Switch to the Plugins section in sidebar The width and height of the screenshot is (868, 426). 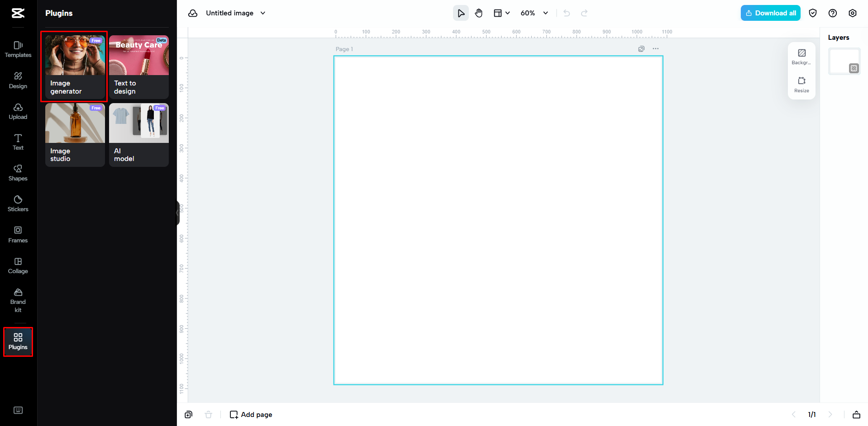click(x=18, y=341)
